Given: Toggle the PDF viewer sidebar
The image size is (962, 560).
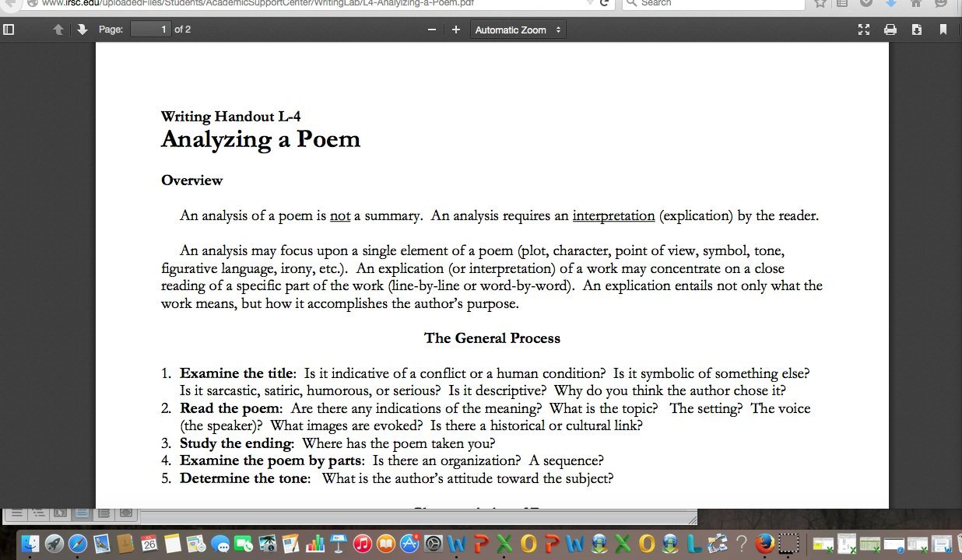Looking at the screenshot, I should click(9, 30).
